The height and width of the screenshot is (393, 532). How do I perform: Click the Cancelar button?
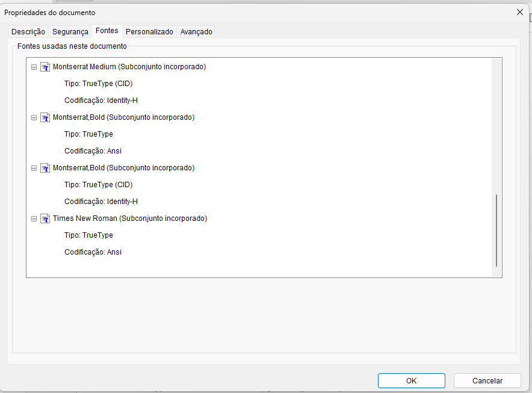click(487, 381)
